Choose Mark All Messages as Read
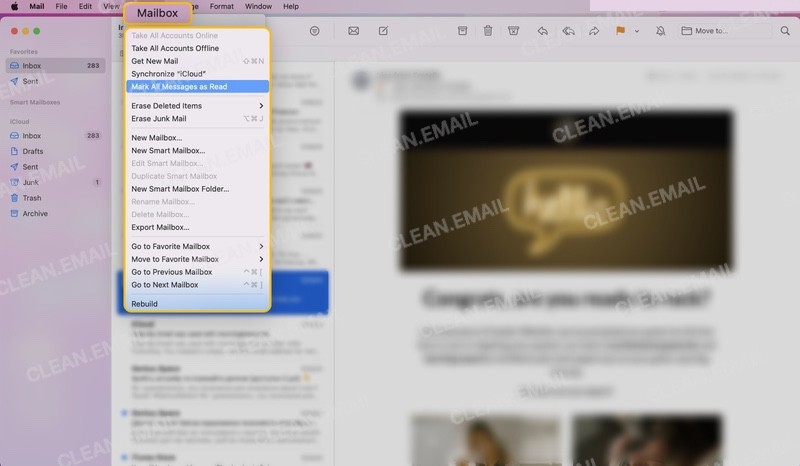Screen dimensions: 800x466 197,87
